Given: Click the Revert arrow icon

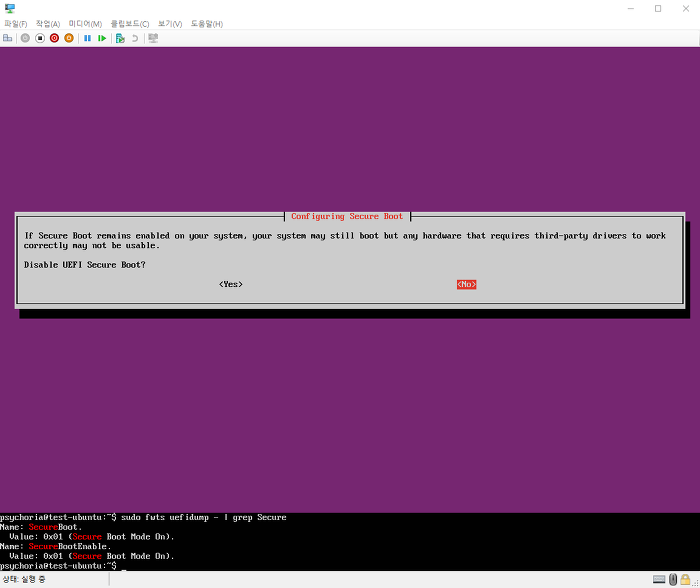Looking at the screenshot, I should pos(135,38).
